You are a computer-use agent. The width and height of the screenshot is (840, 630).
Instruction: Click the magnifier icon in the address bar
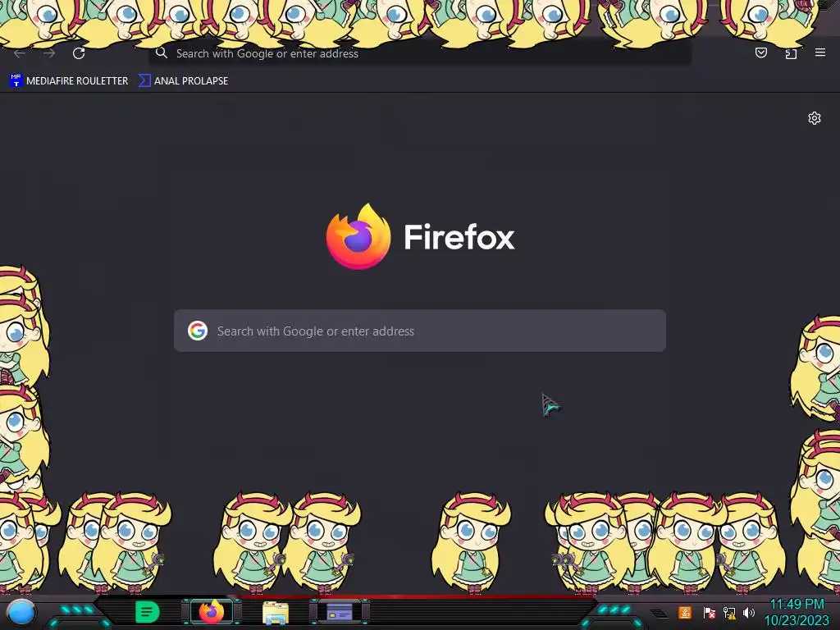[162, 53]
